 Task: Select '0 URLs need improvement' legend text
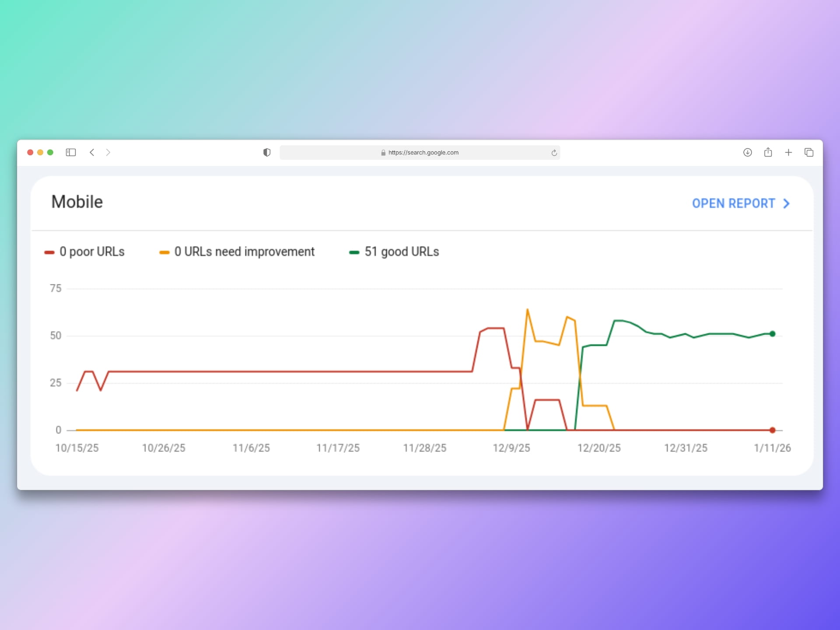tap(245, 252)
